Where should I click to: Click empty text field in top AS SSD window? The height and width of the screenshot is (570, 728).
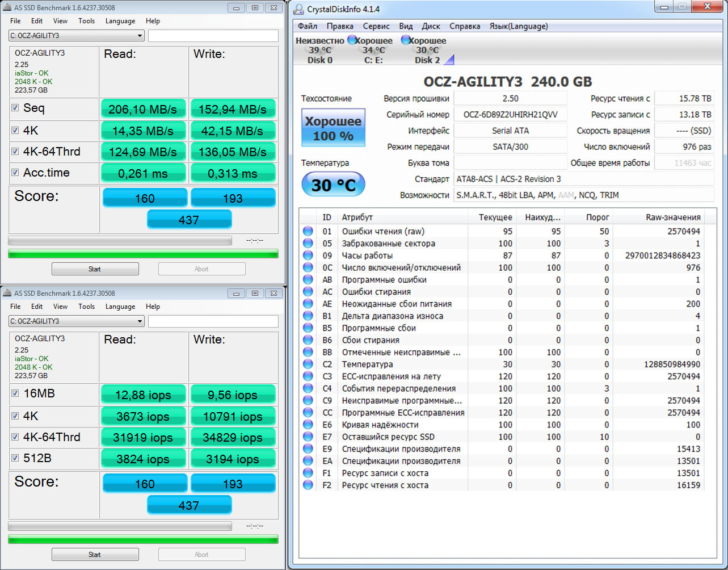point(213,36)
